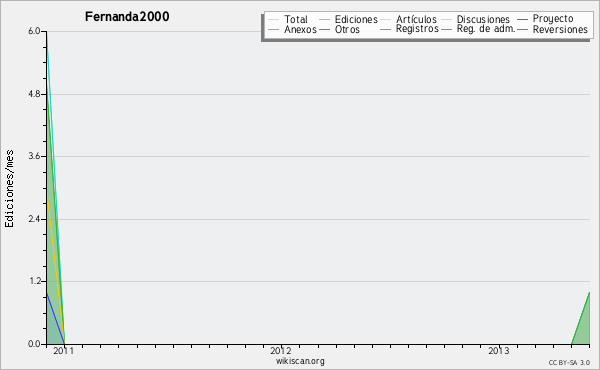
Task: Select the Reg. de adm. legend label
Action: pyautogui.click(x=486, y=29)
